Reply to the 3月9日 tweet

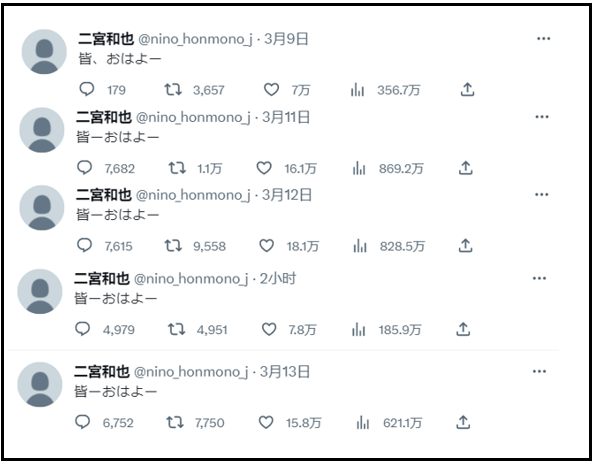87,90
